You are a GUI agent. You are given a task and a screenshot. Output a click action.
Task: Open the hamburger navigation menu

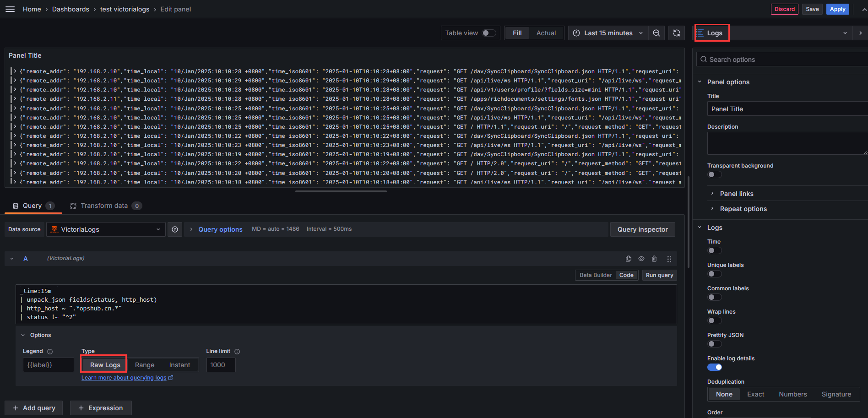(10, 9)
